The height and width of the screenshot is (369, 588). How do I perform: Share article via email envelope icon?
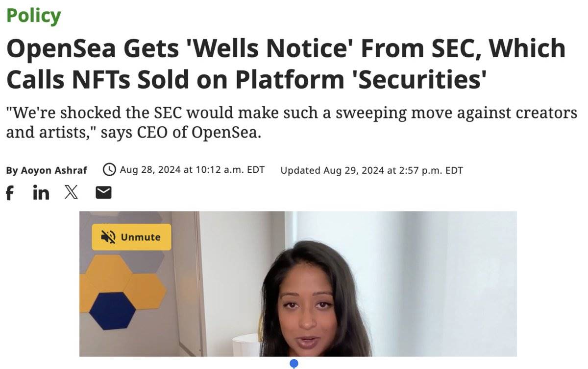pos(103,193)
